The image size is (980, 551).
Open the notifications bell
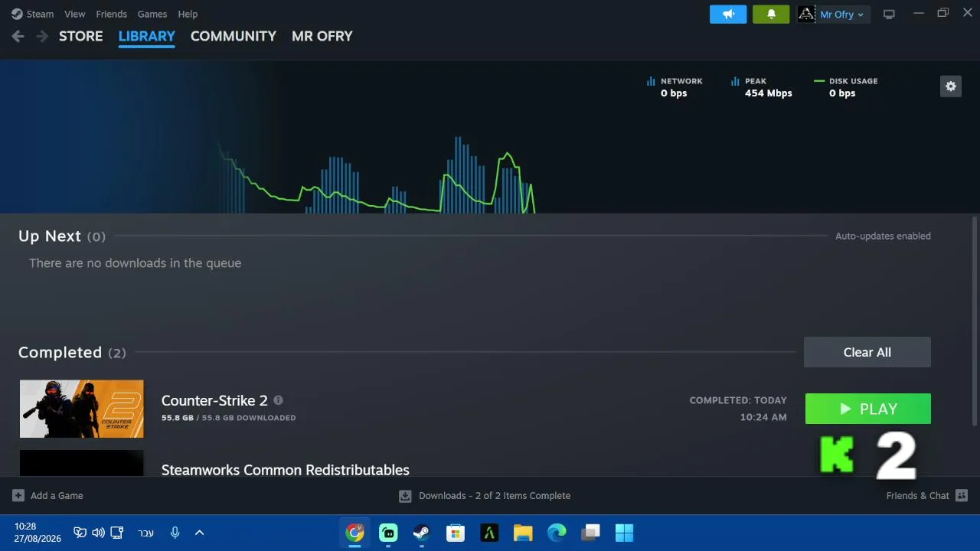pyautogui.click(x=771, y=14)
